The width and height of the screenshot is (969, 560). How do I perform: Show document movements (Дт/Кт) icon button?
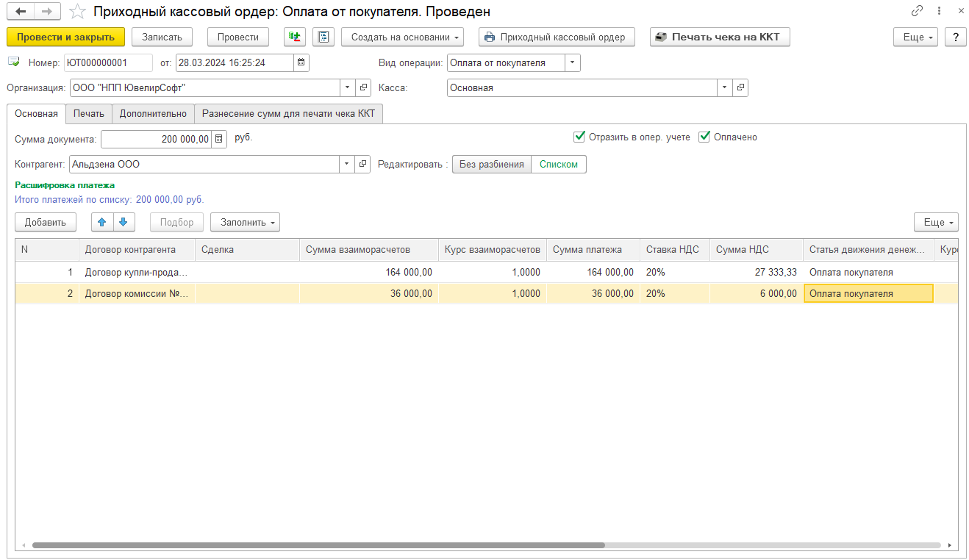tap(295, 37)
